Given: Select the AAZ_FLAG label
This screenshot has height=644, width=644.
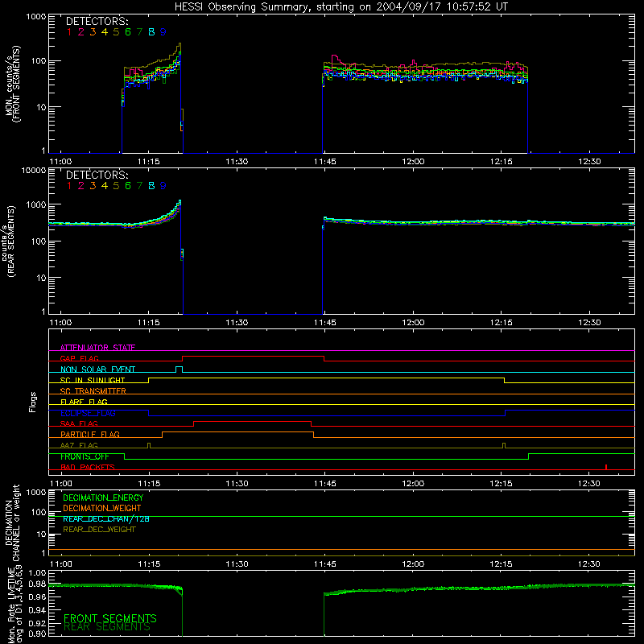Looking at the screenshot, I should [79, 445].
